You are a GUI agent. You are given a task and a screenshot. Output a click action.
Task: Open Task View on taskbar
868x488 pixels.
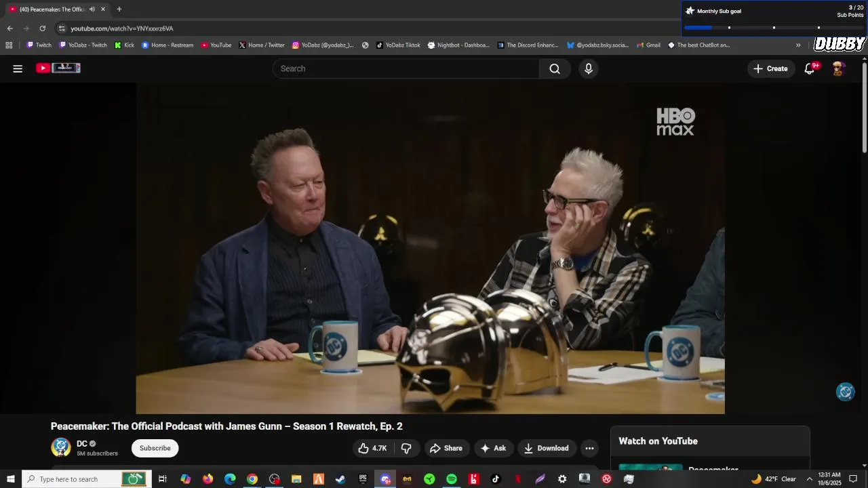click(x=163, y=479)
